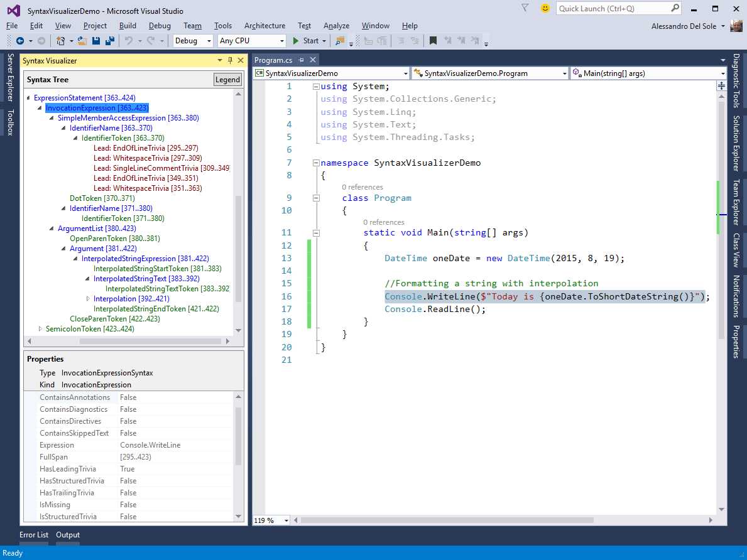Pin the Syntax Visualizer panel
747x560 pixels.
230,61
